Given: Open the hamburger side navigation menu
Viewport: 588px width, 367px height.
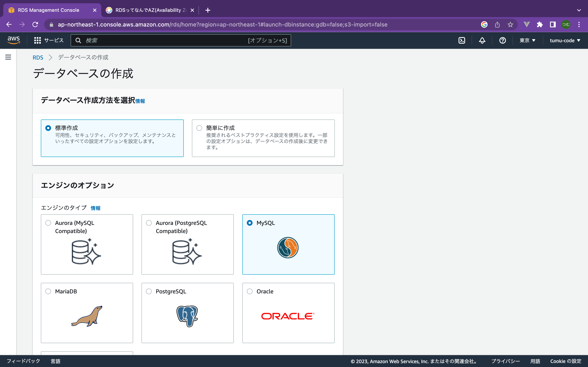Looking at the screenshot, I should [8, 57].
